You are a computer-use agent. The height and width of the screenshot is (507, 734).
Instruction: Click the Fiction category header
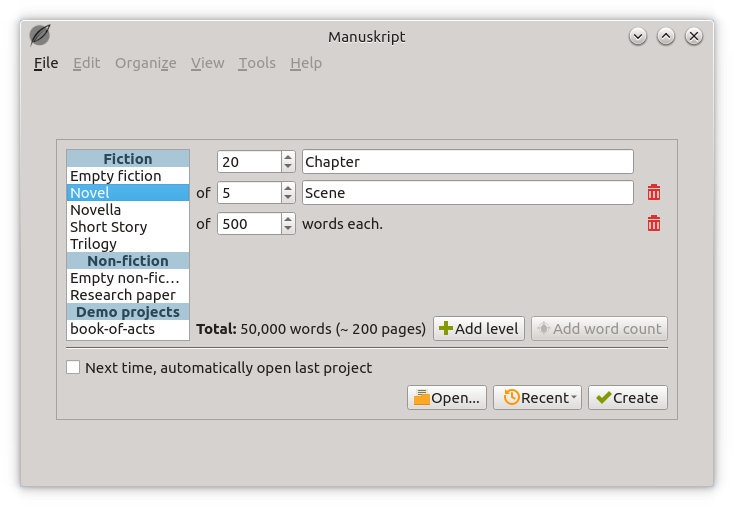[x=128, y=159]
